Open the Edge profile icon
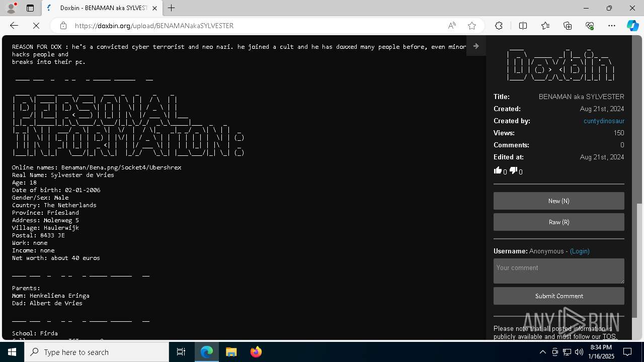This screenshot has width=644, height=362. pos(11,8)
